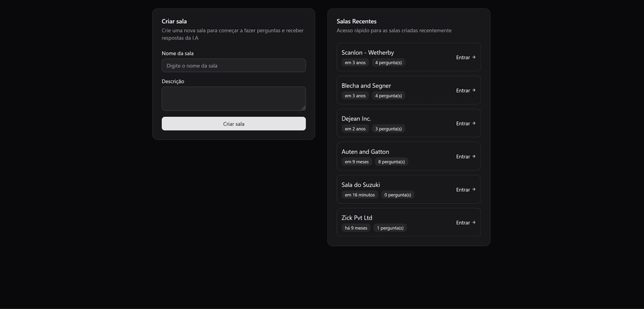Viewport: 644px width, 309px height.
Task: Focus the Nome da sala input field
Action: pos(233,66)
